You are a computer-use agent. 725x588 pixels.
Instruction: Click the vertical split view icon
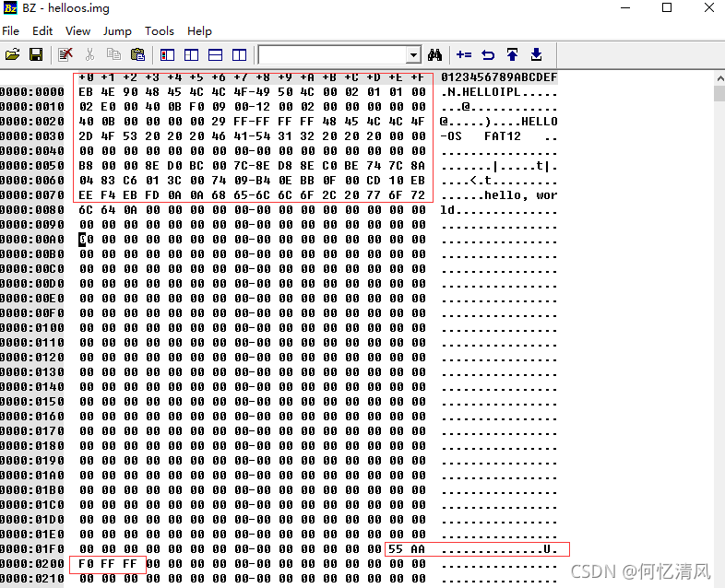tap(240, 55)
